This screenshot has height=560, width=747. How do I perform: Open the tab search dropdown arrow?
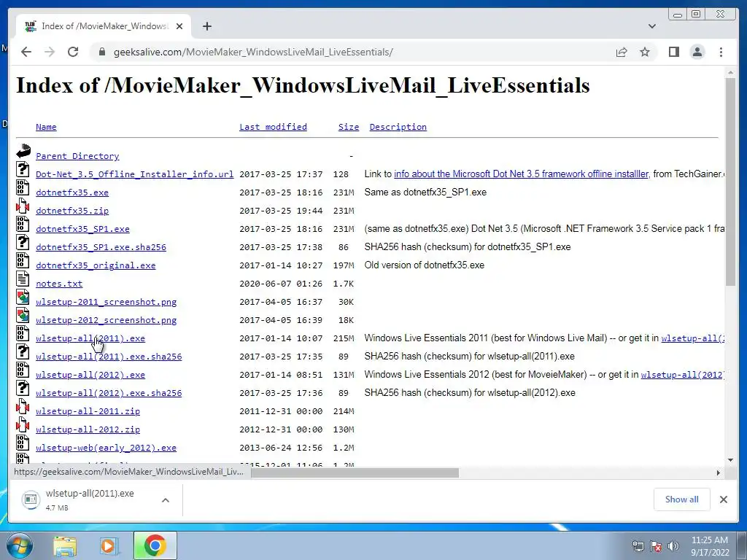(x=651, y=26)
